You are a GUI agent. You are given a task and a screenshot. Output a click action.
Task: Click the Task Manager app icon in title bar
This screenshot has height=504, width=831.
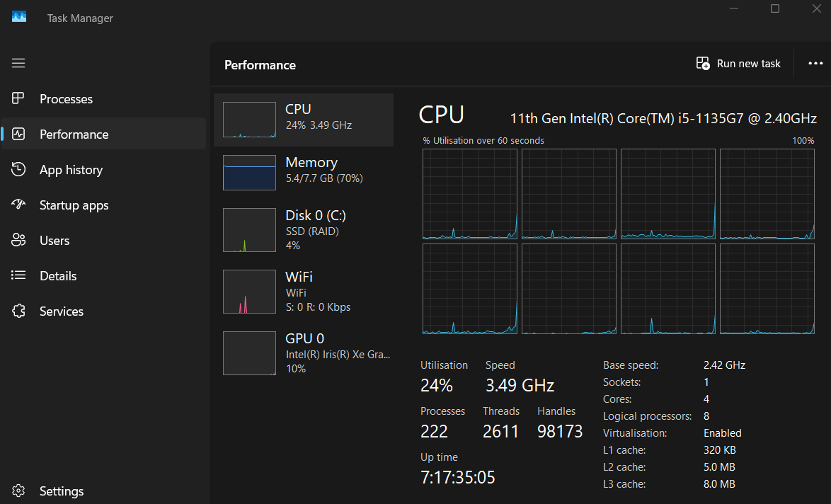tap(19, 18)
